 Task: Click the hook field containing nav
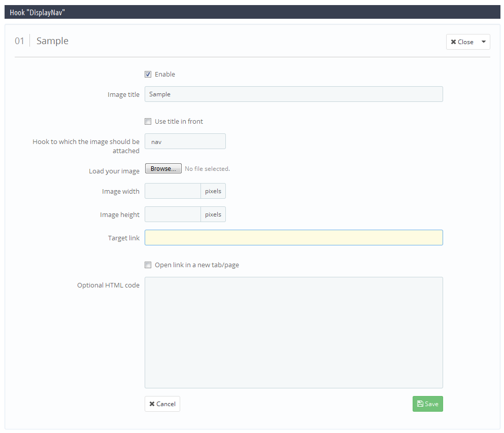point(185,141)
